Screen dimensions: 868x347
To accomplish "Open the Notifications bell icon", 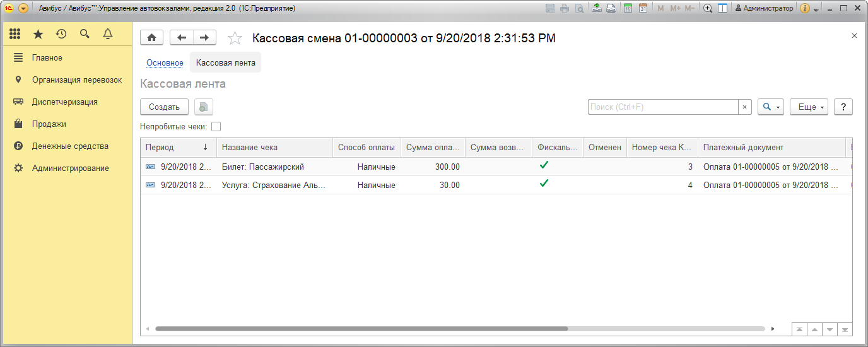I will (108, 34).
